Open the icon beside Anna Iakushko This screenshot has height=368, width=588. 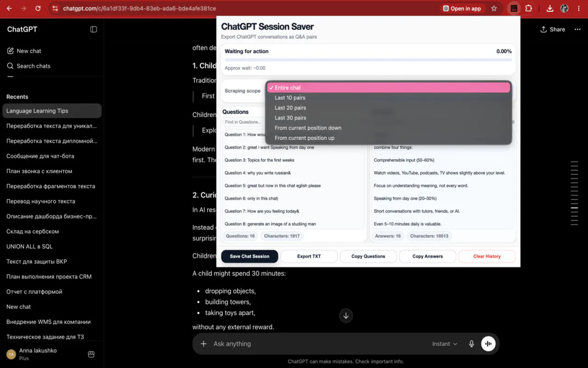(x=91, y=354)
